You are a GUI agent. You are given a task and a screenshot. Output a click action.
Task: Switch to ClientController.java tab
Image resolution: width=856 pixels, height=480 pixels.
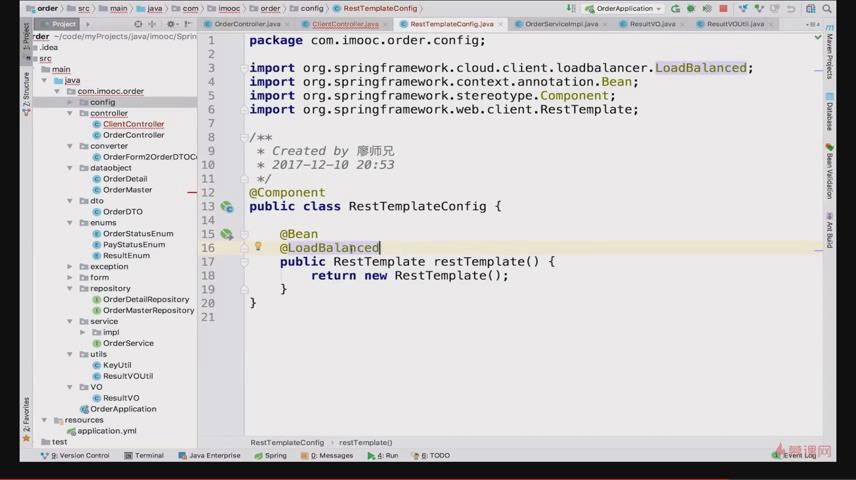click(344, 24)
